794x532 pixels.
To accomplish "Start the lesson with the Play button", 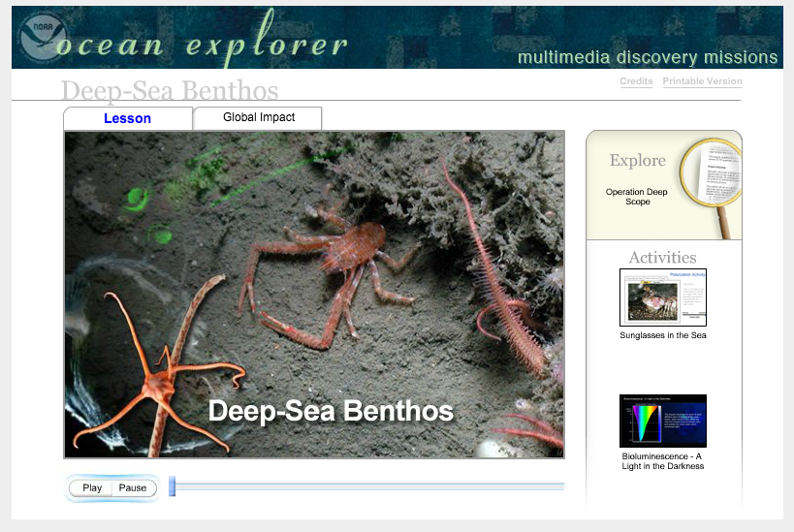I will [92, 488].
